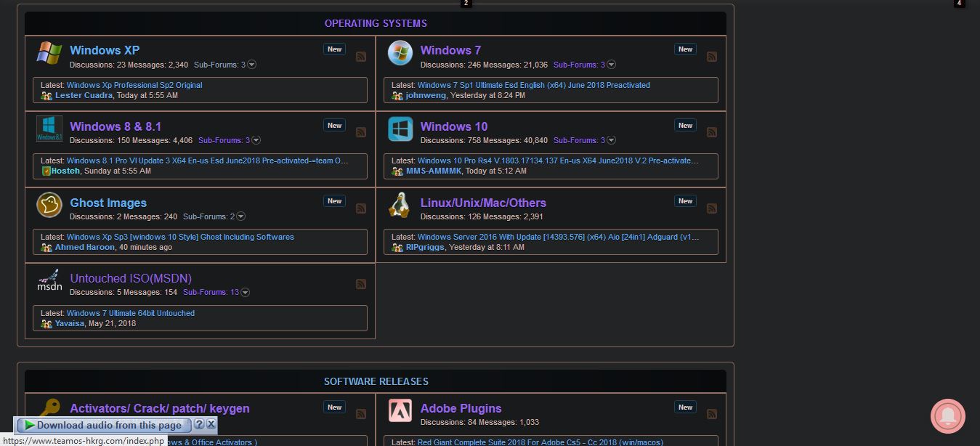Image resolution: width=980 pixels, height=446 pixels.
Task: Open the Linux/Unix/Mac/Others forum title
Action: click(483, 203)
